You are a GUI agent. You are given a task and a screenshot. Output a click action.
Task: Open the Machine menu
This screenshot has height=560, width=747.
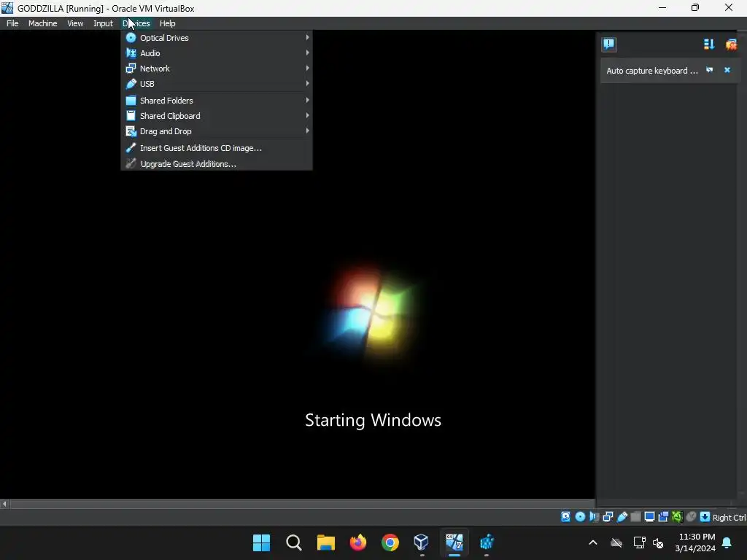click(42, 23)
